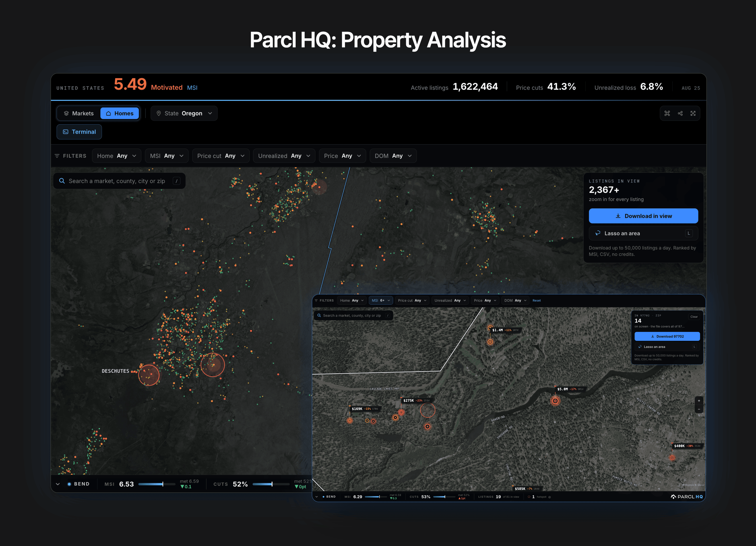Screen dimensions: 756x546
Task: Reset the inset filters
Action: click(537, 301)
